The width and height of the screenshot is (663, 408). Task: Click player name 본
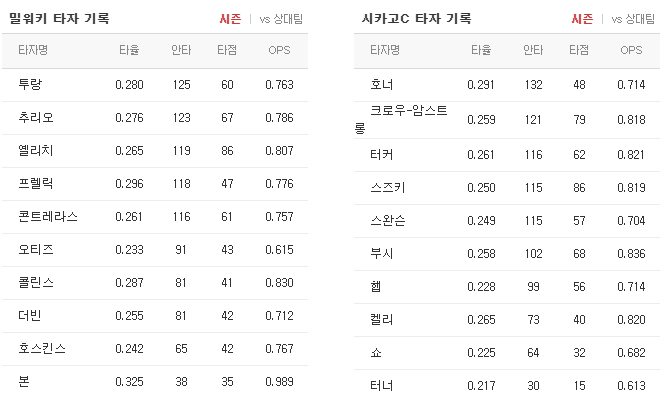(x=24, y=382)
